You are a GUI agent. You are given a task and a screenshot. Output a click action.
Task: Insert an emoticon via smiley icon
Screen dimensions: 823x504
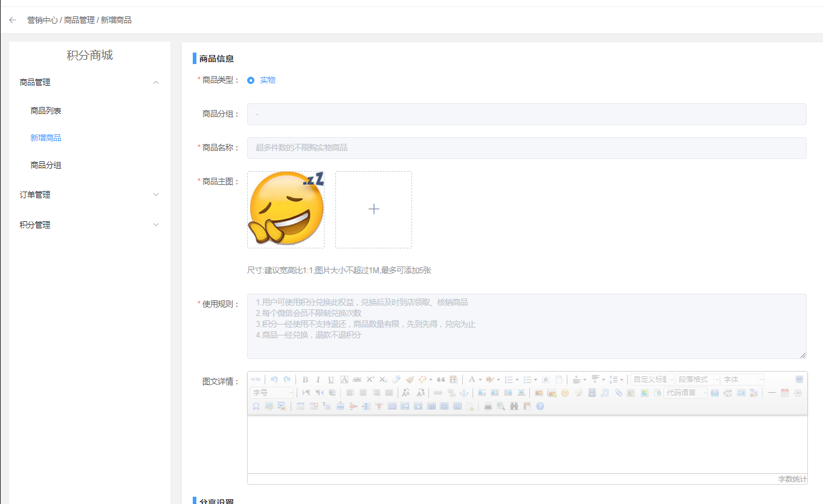point(565,393)
